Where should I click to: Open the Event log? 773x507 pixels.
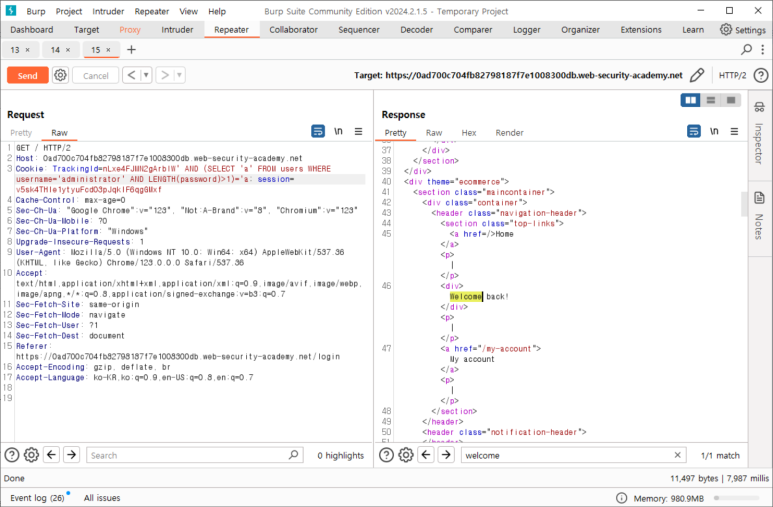click(x=37, y=498)
